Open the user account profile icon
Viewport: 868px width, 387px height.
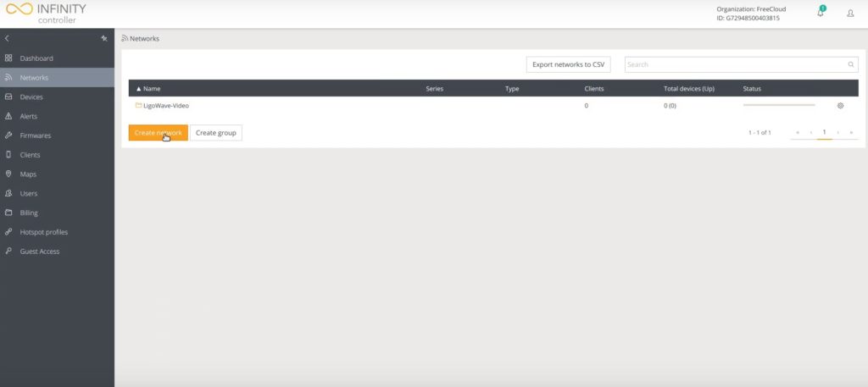pos(850,14)
